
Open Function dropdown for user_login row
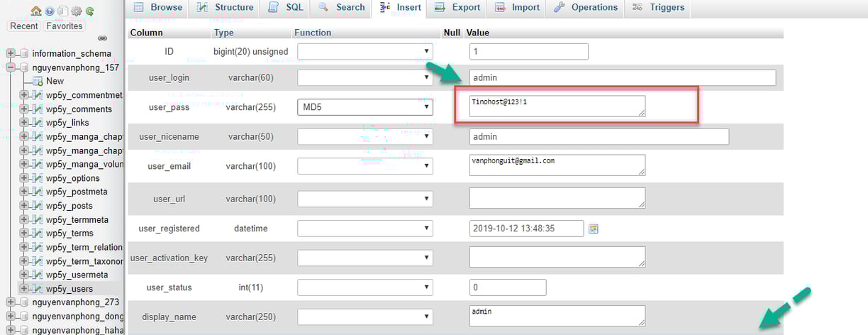[x=365, y=77]
